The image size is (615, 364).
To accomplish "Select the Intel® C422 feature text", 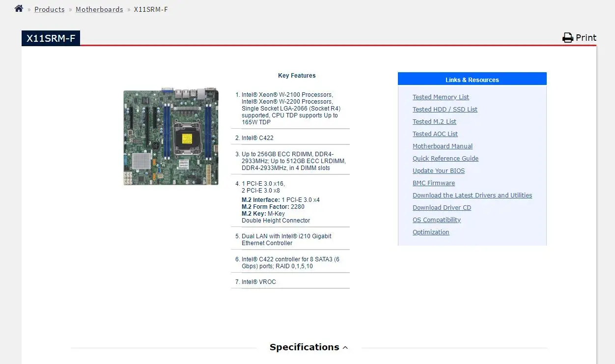I will coord(257,138).
